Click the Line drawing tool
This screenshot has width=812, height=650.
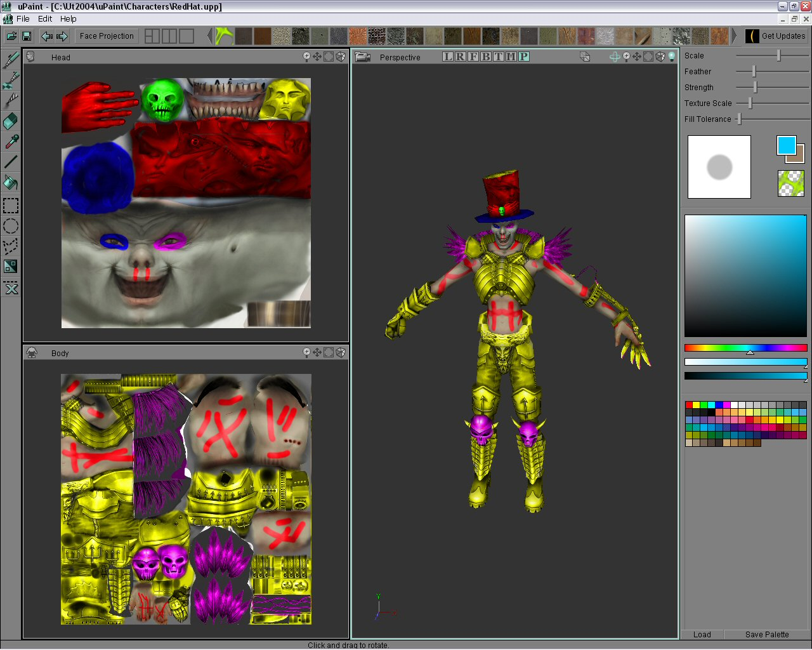click(x=10, y=162)
